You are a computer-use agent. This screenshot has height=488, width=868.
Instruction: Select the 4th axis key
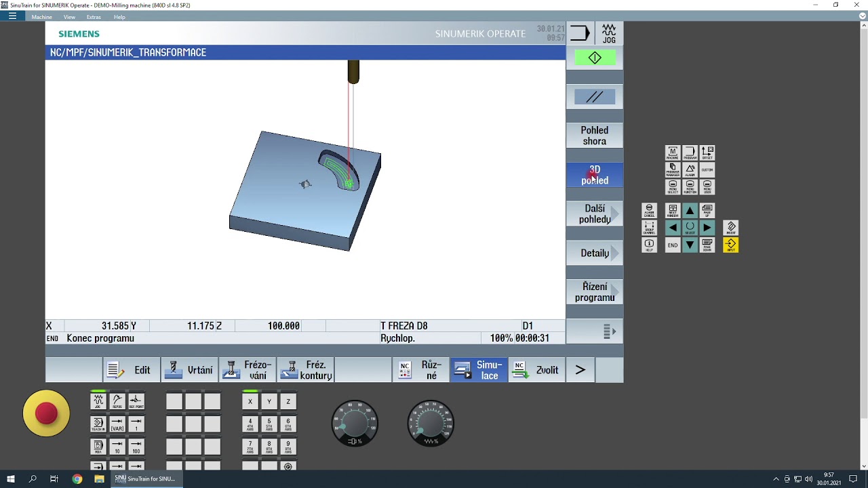[250, 424]
